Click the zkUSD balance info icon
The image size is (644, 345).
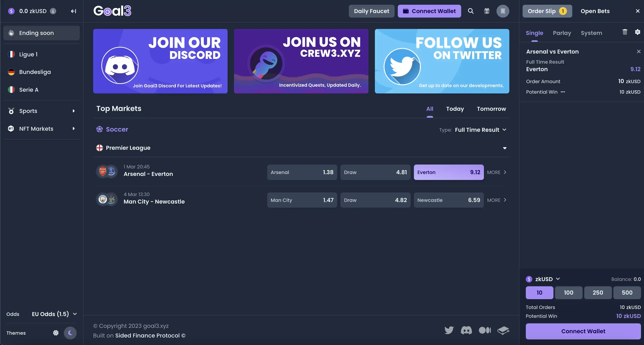tap(53, 11)
